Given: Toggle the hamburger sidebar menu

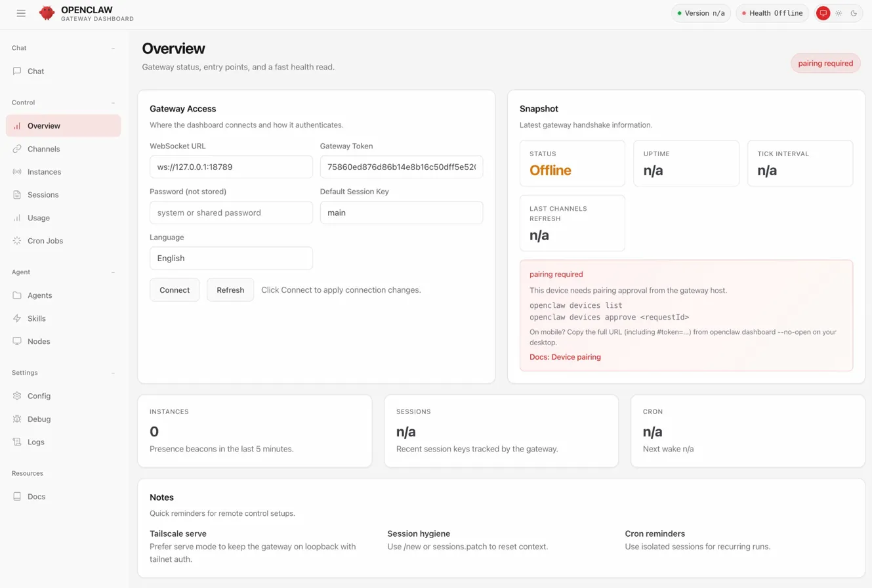Looking at the screenshot, I should coord(21,13).
